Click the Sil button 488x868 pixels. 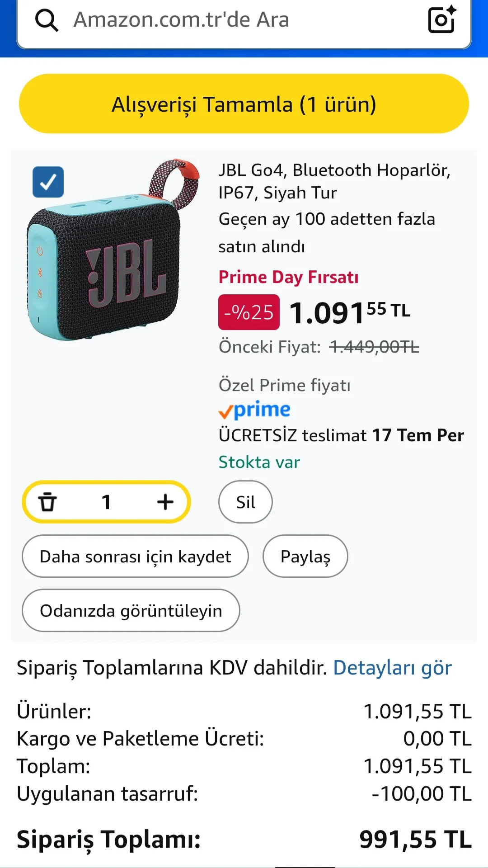coord(245,502)
